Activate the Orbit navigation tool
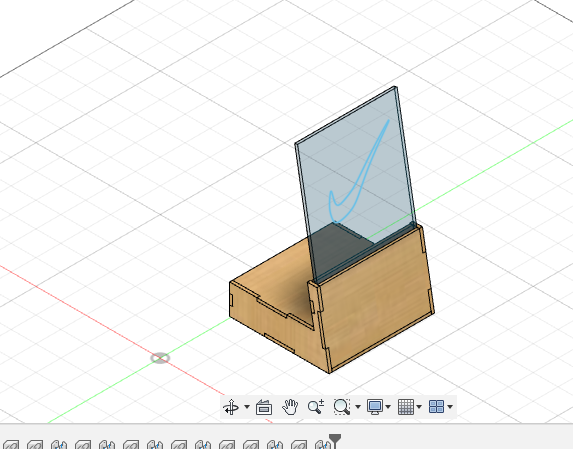The image size is (573, 449). [231, 407]
